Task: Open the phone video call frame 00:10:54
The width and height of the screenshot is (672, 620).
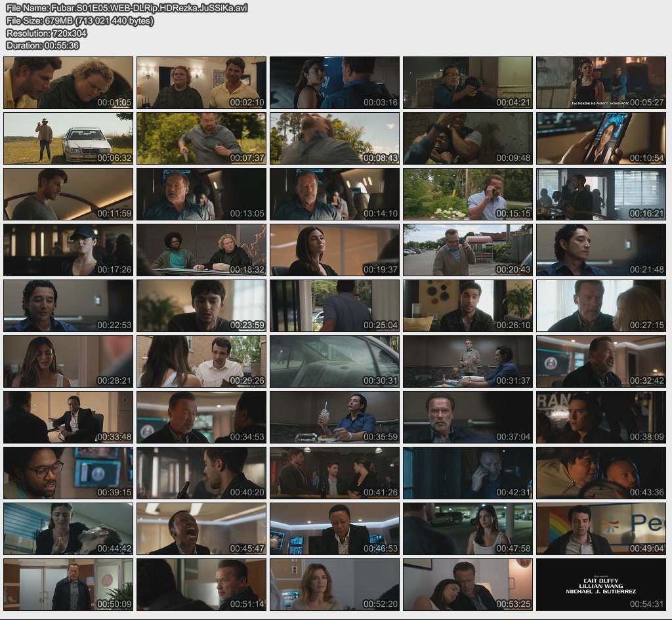Action: point(601,138)
